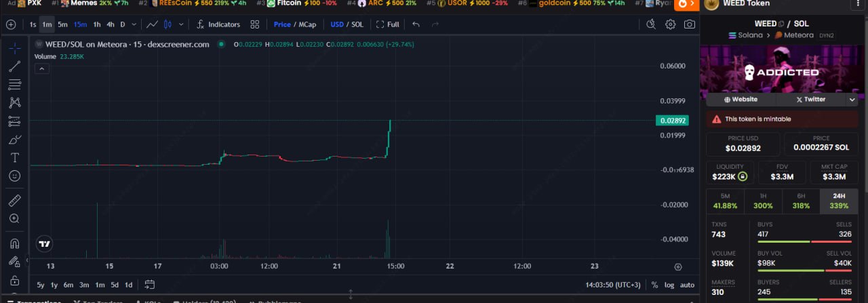Show 24H price change stats

tap(840, 201)
